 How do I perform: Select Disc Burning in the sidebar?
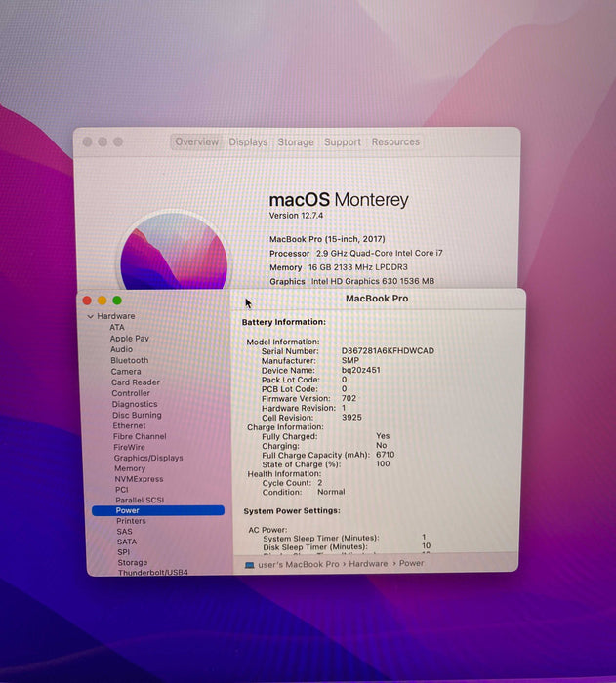tap(137, 415)
